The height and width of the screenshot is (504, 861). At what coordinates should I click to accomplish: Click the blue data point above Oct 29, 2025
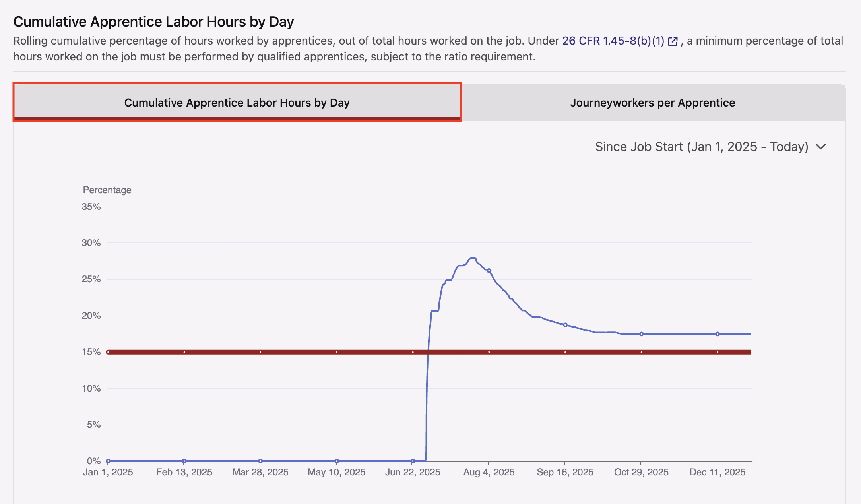tap(641, 334)
